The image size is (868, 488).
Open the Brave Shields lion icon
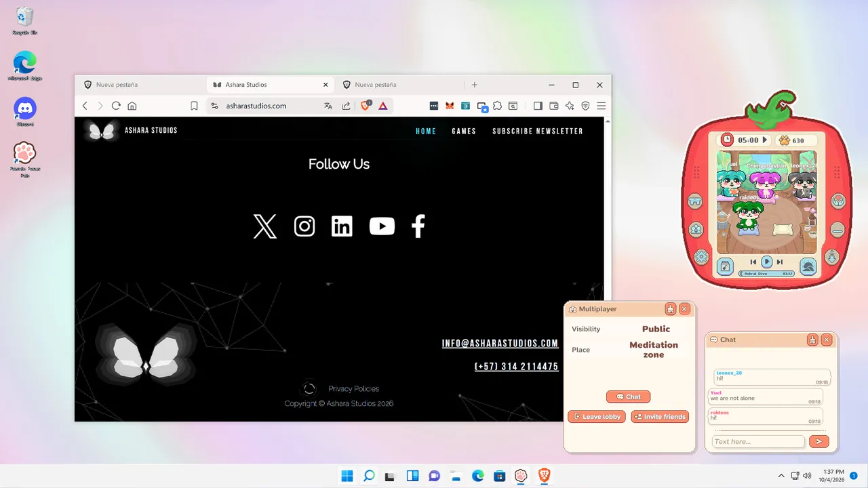pyautogui.click(x=366, y=106)
